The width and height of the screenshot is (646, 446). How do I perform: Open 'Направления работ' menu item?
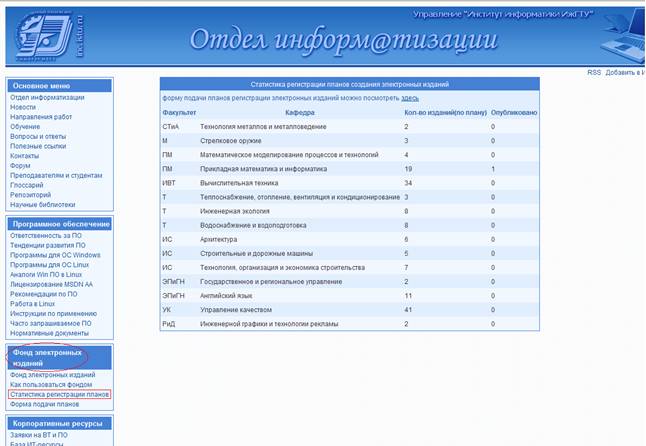coord(41,117)
